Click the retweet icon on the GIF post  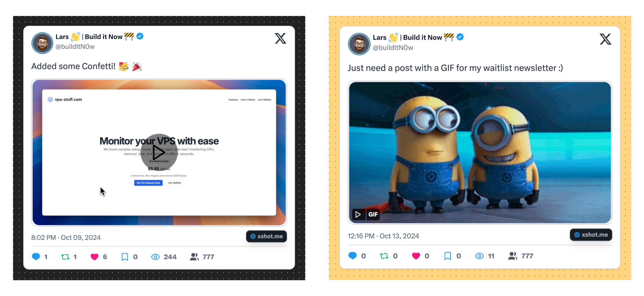tap(384, 256)
